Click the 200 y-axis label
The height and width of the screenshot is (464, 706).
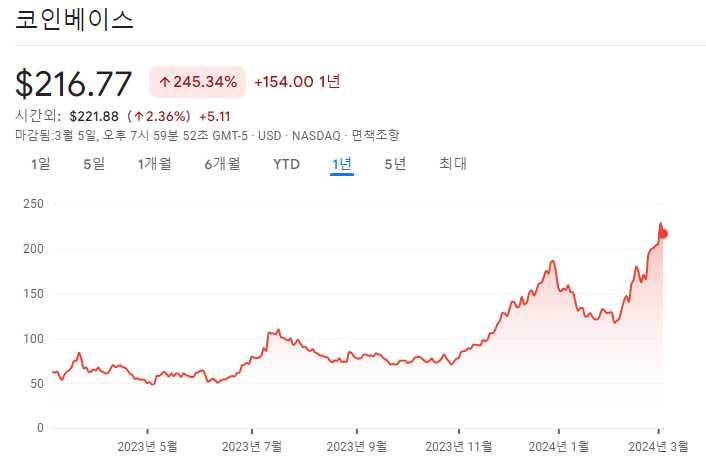point(33,249)
